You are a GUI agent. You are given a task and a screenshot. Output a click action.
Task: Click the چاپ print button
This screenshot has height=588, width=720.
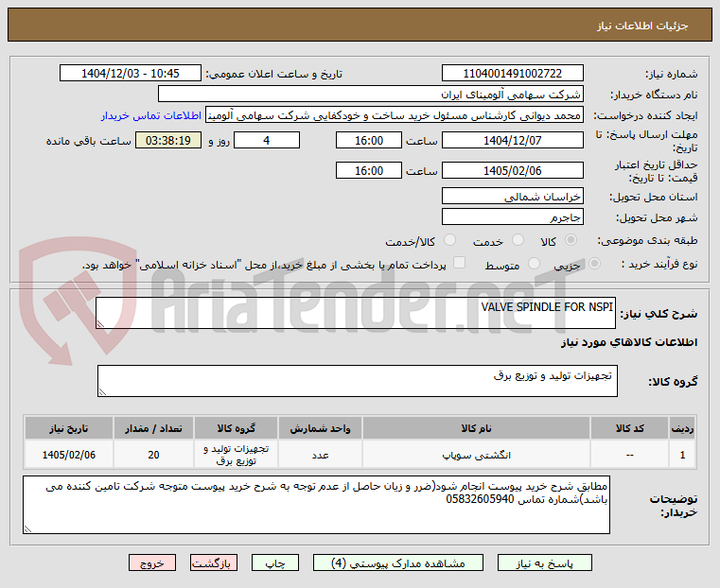click(275, 562)
